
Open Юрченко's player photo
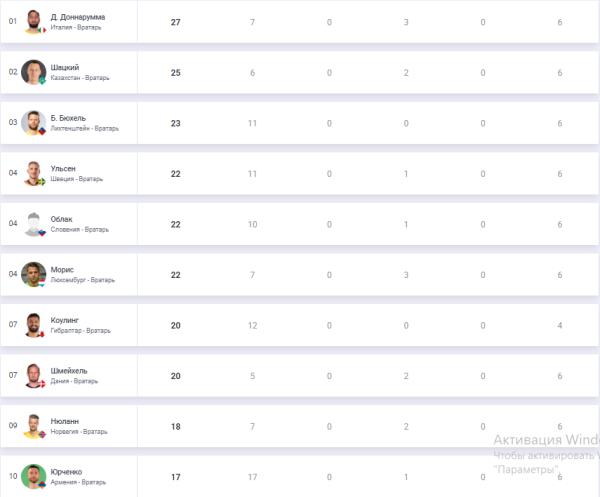[x=34, y=476]
